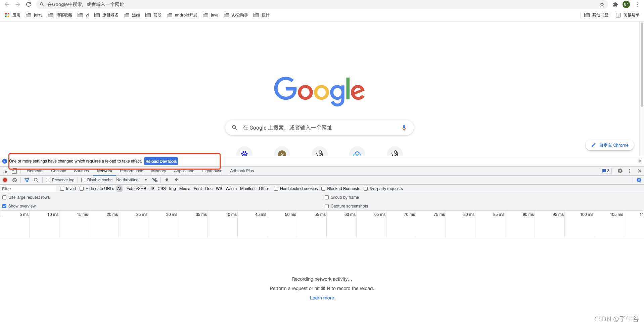Image resolution: width=644 pixels, height=325 pixels.
Task: Switch to the Sources tab
Action: tap(81, 171)
